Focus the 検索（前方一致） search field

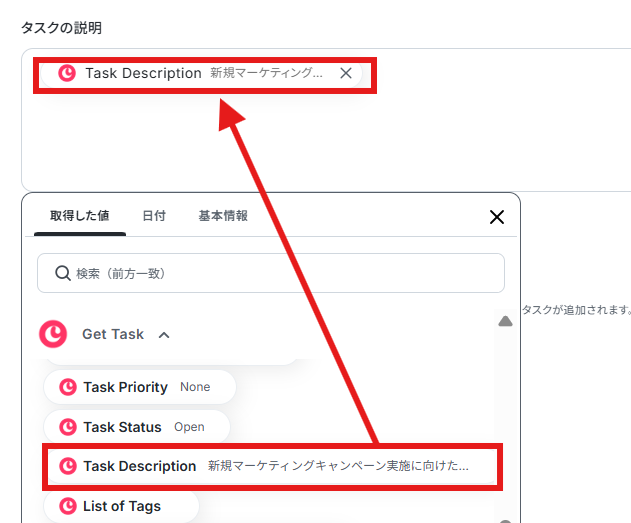[271, 273]
